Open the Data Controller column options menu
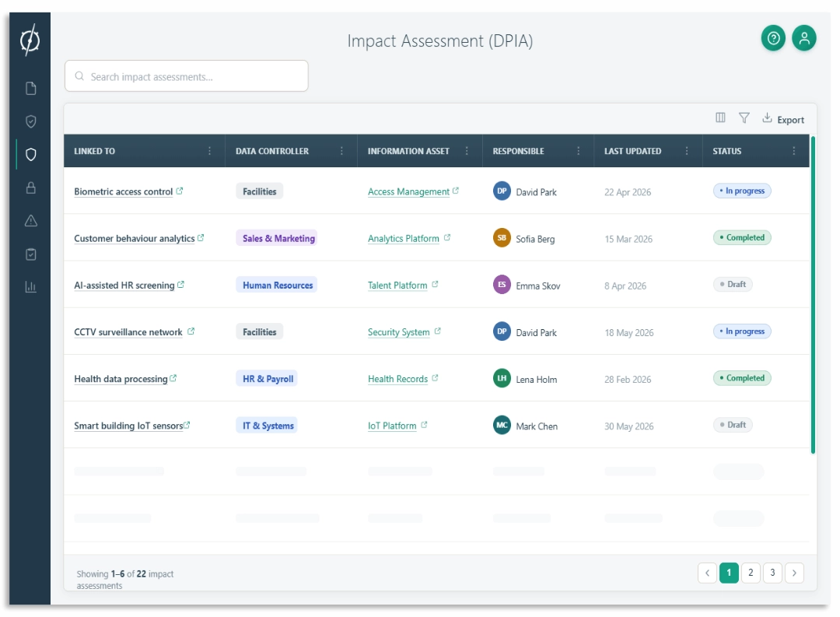840x617 pixels. pyautogui.click(x=341, y=151)
